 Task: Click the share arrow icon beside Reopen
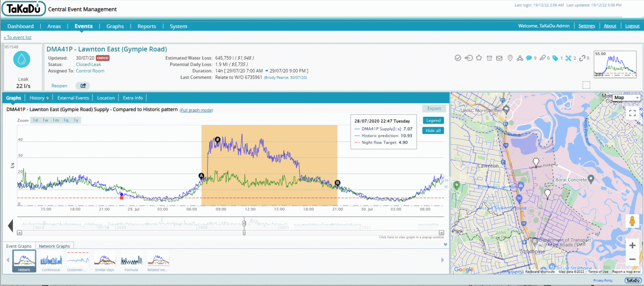click(83, 86)
